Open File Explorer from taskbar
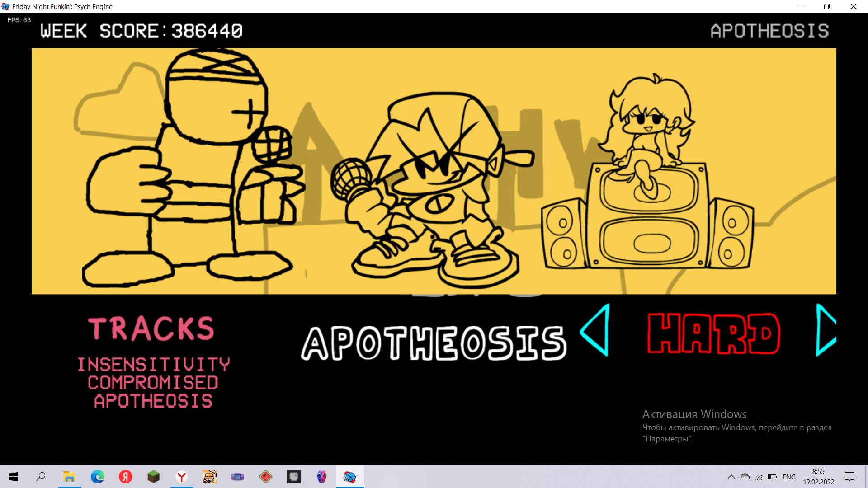868x488 pixels. [x=69, y=477]
